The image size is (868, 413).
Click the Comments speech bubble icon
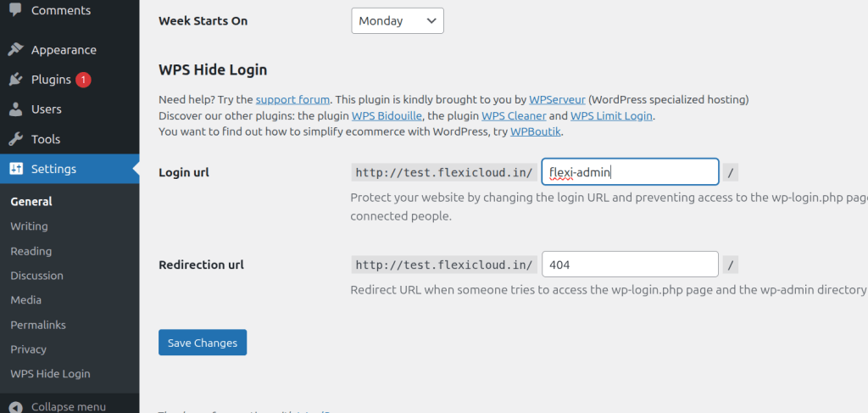pyautogui.click(x=16, y=9)
